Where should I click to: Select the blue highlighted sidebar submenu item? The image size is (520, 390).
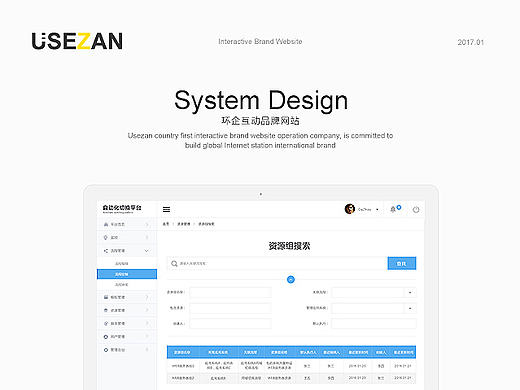pyautogui.click(x=127, y=274)
